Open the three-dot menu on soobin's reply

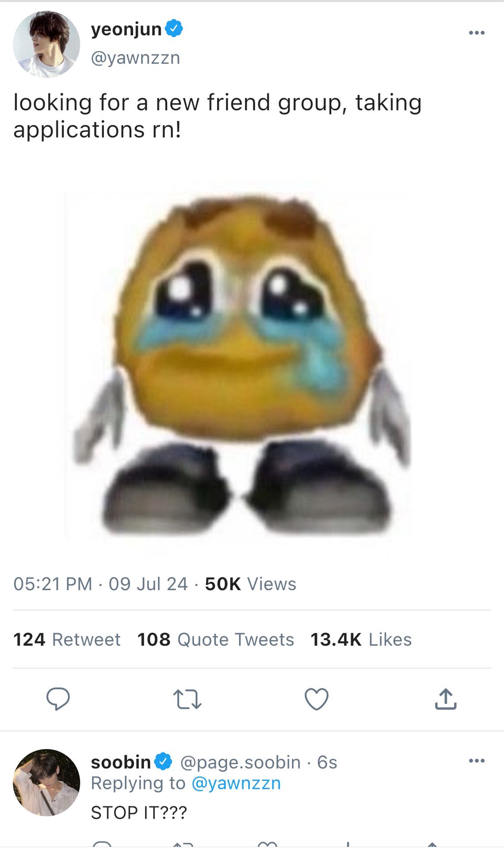(x=477, y=761)
